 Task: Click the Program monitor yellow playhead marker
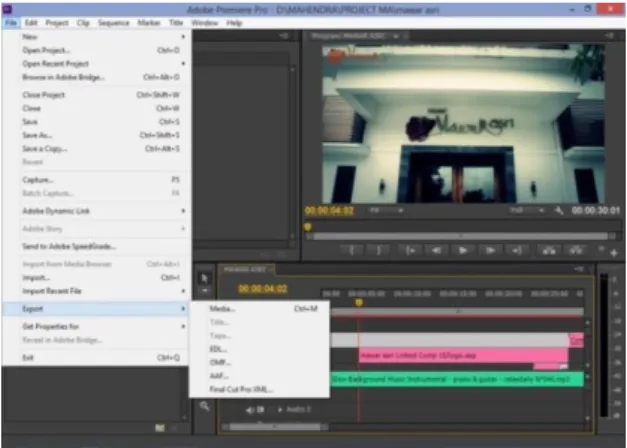coord(307,227)
